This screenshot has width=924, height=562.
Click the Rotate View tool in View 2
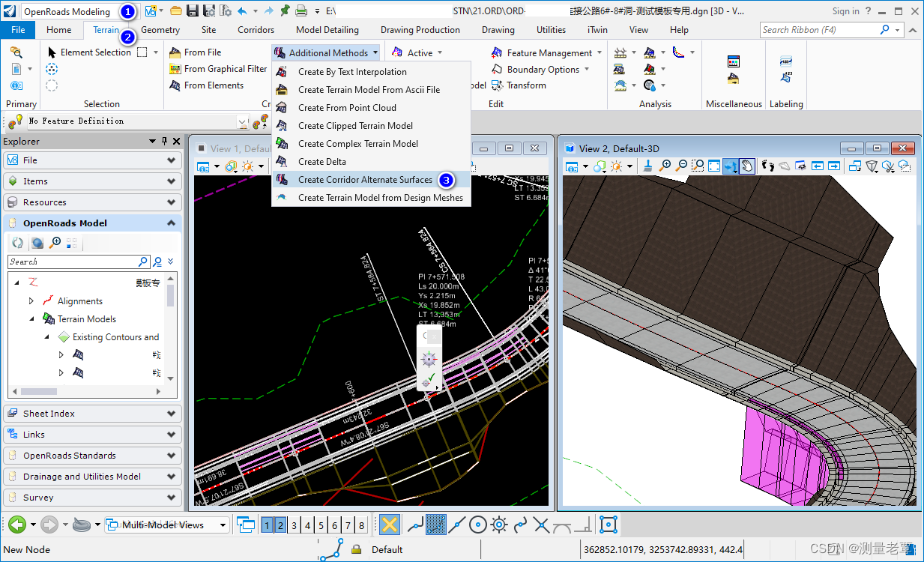coord(731,166)
